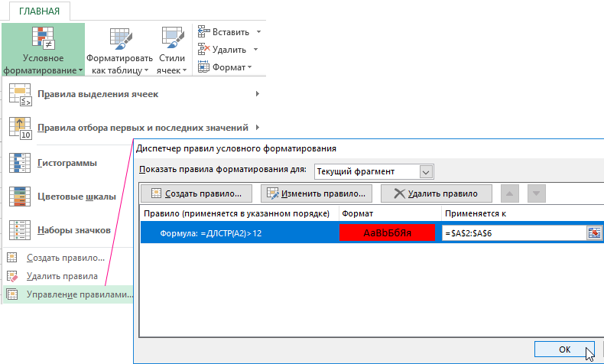Open the Текущий фрагмент dropdown
This screenshot has width=604, height=364.
374,172
